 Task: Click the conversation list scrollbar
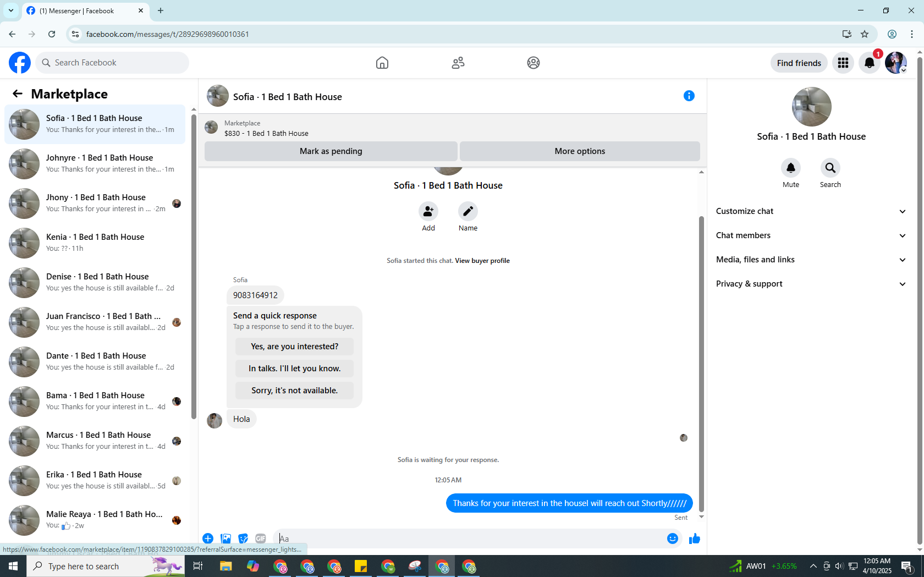tap(194, 267)
